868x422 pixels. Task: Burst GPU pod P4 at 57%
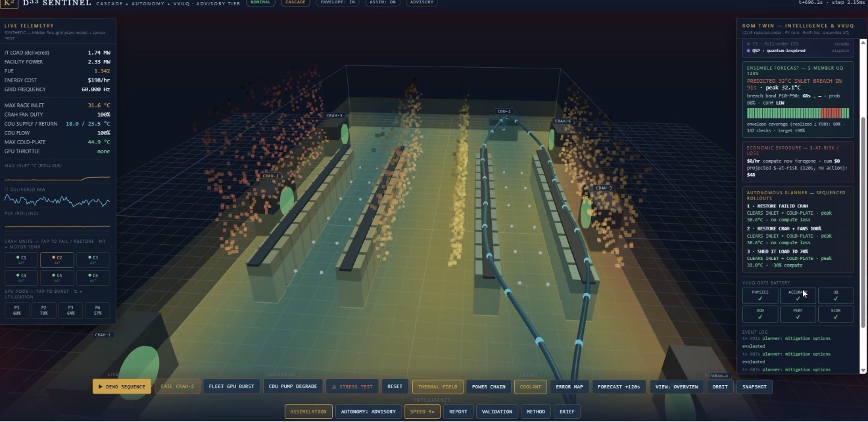coord(97,310)
